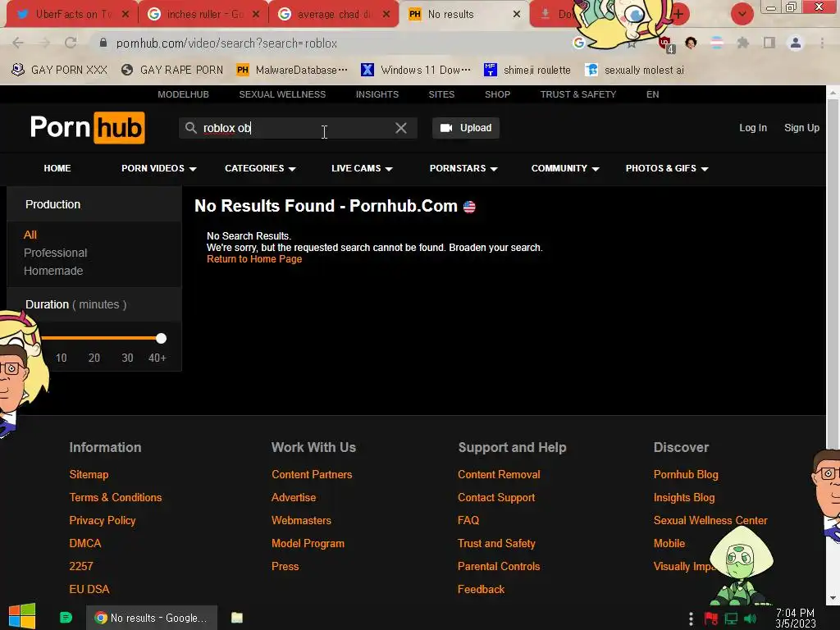Click the site logo in header

click(x=87, y=127)
